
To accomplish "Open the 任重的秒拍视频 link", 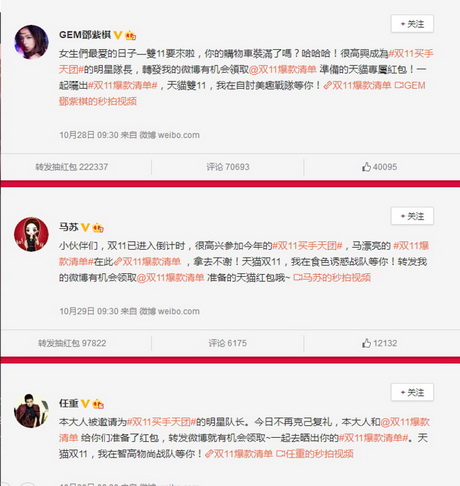I will coord(315,454).
